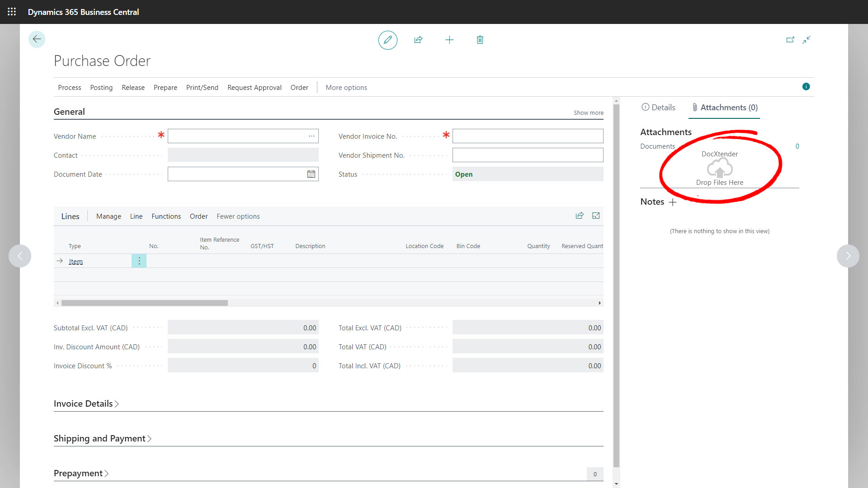The image size is (868, 488).
Task: Open the Vendor Name lookup with the ellipsis
Action: pyautogui.click(x=311, y=136)
